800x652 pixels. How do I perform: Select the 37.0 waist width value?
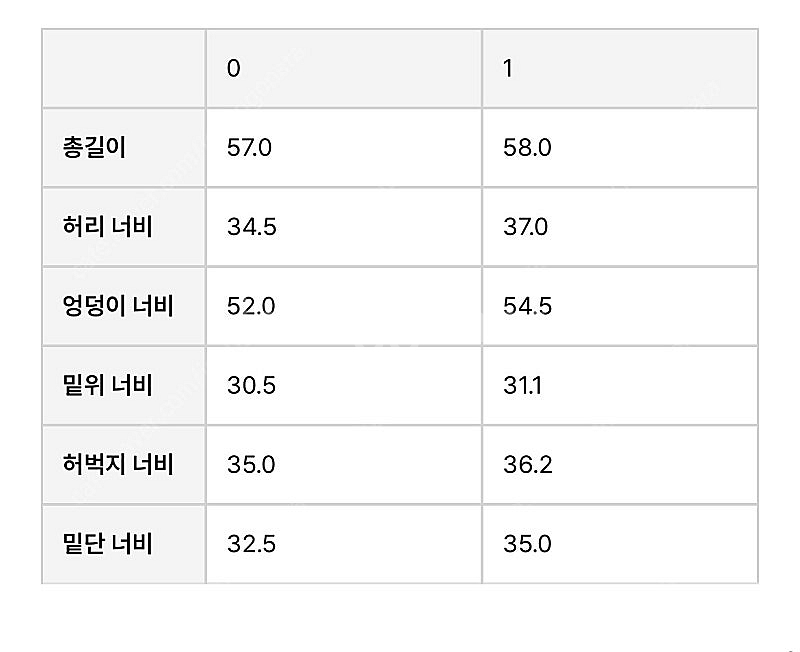coord(526,227)
